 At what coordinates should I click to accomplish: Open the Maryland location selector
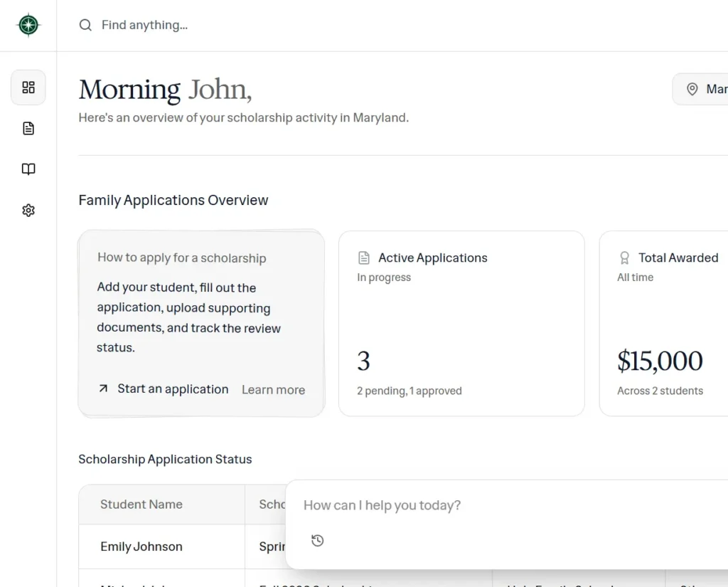click(x=700, y=89)
